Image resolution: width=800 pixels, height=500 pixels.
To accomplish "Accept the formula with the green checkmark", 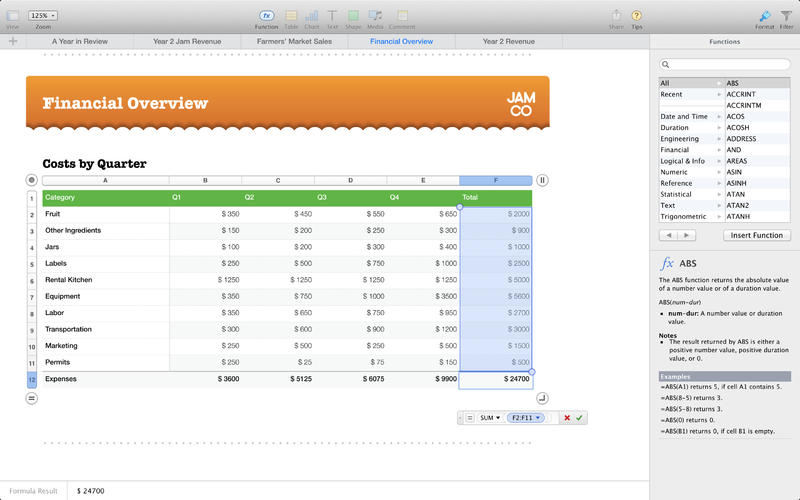I will coord(579,417).
